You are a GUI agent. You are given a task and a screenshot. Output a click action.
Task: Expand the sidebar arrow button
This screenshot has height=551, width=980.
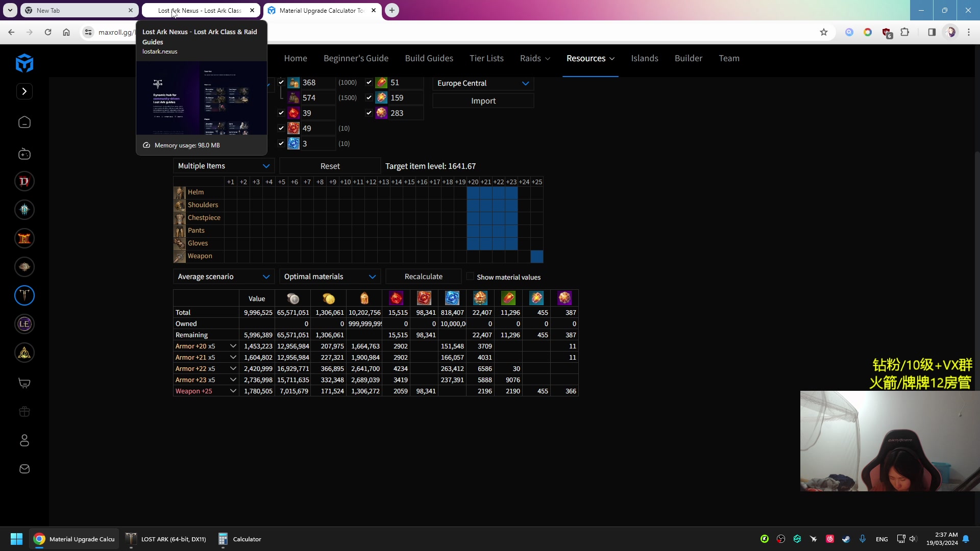24,91
